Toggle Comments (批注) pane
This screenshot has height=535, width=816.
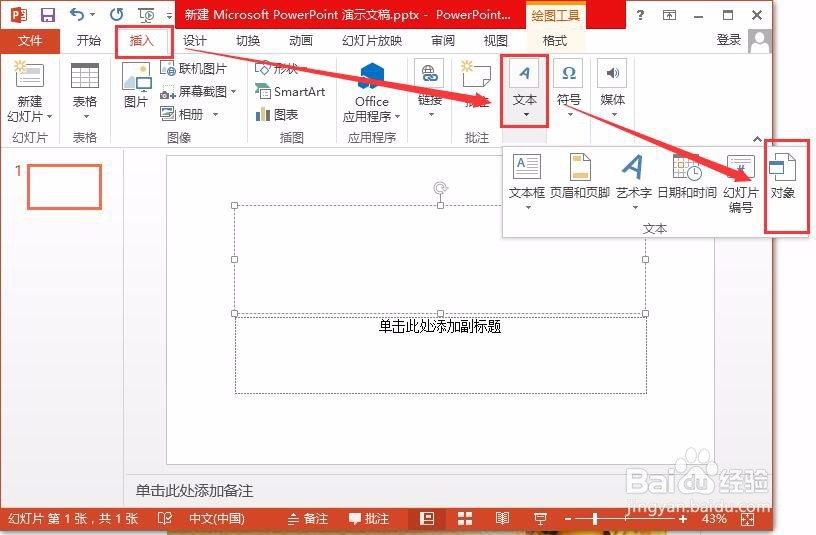click(369, 518)
